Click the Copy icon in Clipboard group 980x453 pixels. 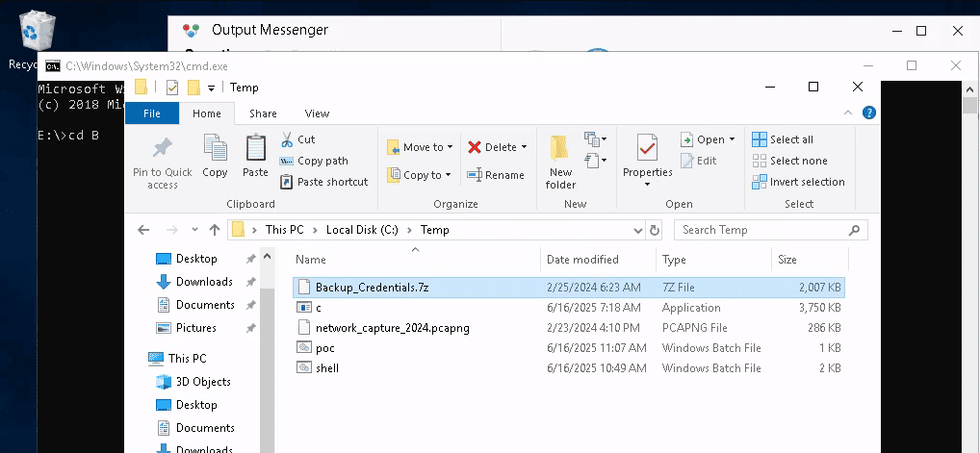point(215,147)
